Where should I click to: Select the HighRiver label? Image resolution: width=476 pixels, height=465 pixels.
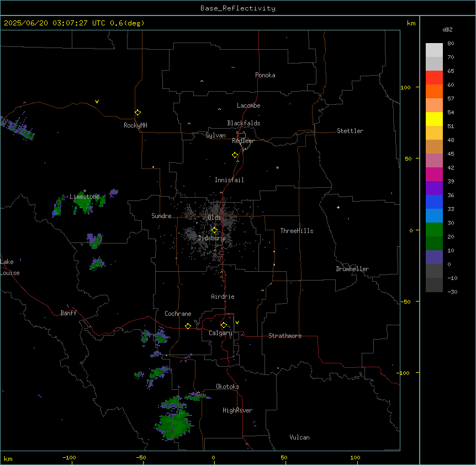(237, 410)
